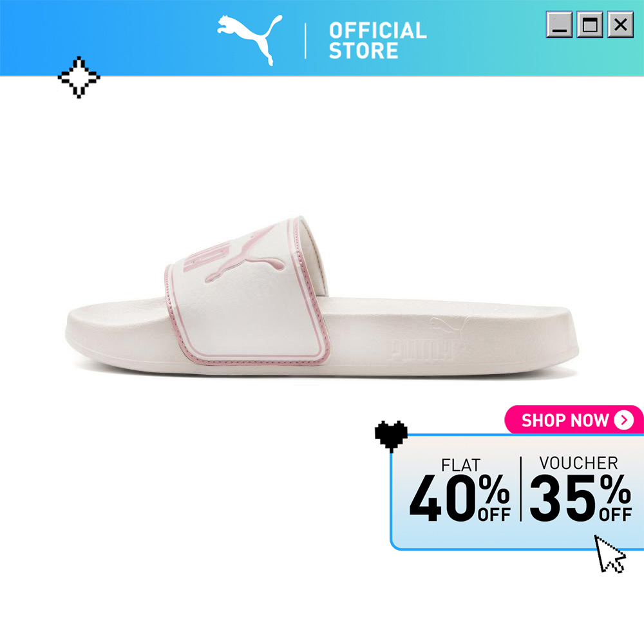Close the retro window with X
This screenshot has width=644, height=644.
pyautogui.click(x=620, y=24)
